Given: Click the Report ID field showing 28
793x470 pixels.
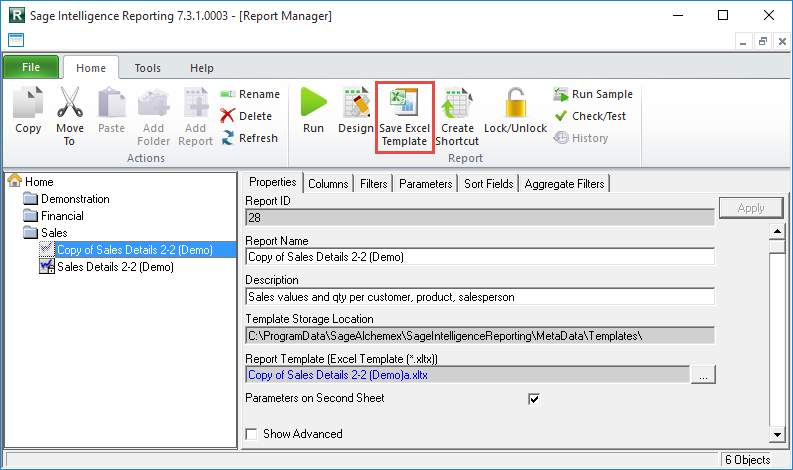Looking at the screenshot, I should [x=480, y=218].
